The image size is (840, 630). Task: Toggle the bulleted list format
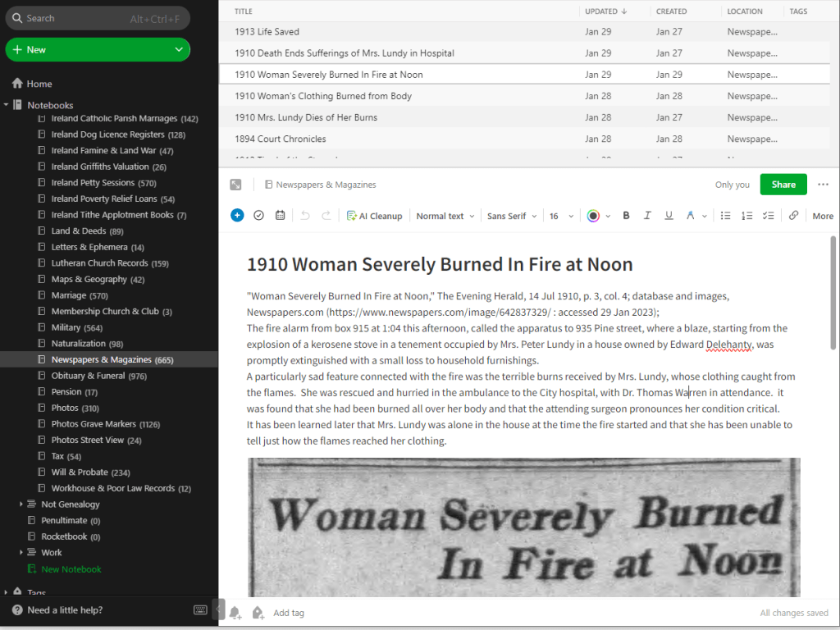click(725, 216)
